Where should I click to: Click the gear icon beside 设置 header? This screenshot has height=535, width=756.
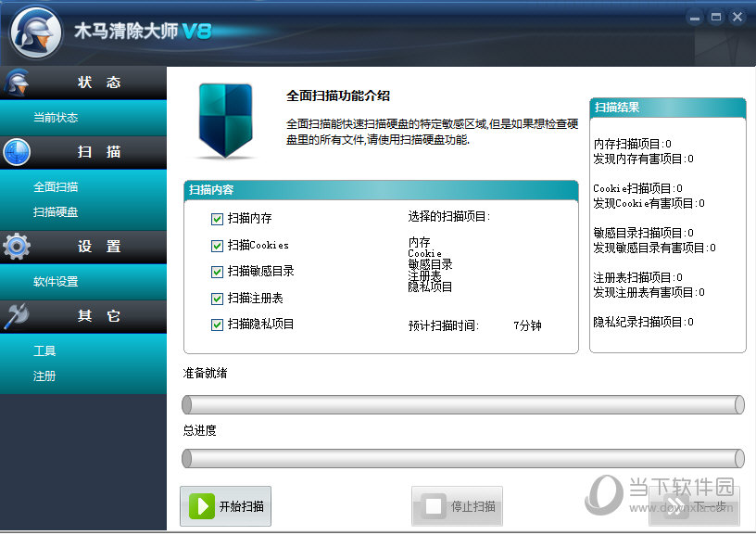17,246
